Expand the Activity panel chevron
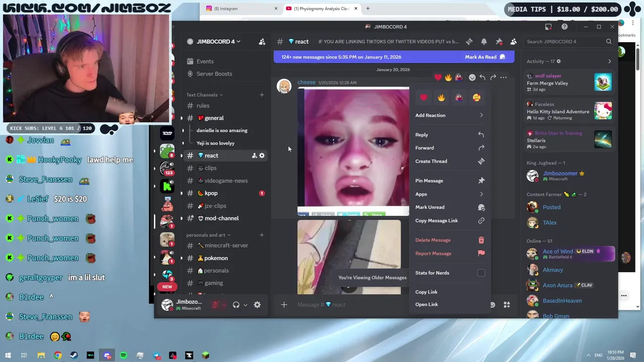The width and height of the screenshot is (644, 362). [x=609, y=61]
